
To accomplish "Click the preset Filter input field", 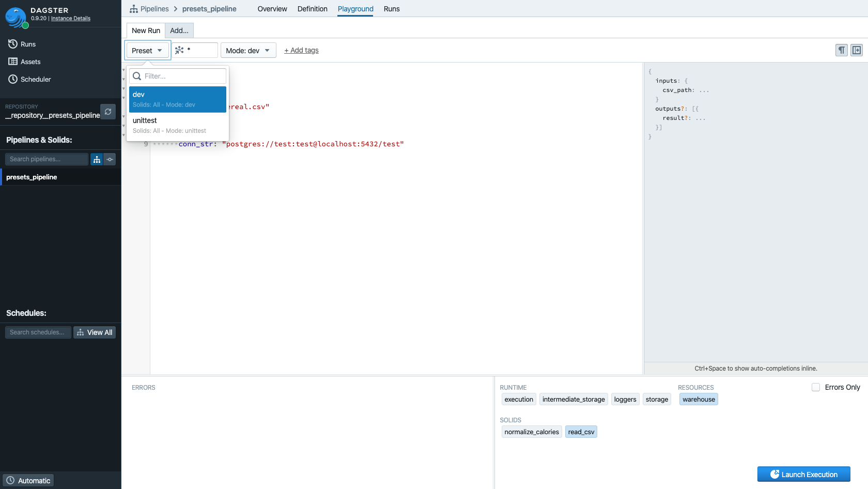I will [178, 76].
